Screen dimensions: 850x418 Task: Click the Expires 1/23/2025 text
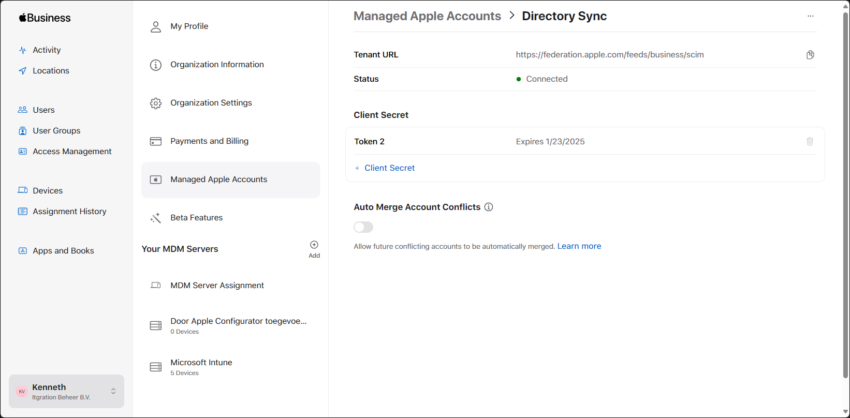click(x=550, y=142)
